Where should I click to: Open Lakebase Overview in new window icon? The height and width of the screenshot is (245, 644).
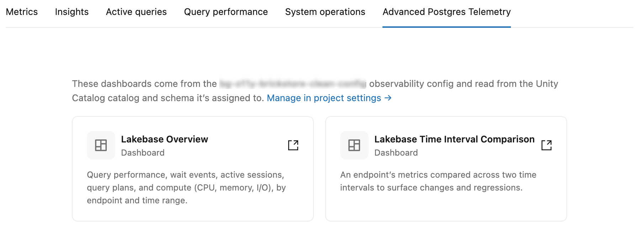(x=293, y=145)
